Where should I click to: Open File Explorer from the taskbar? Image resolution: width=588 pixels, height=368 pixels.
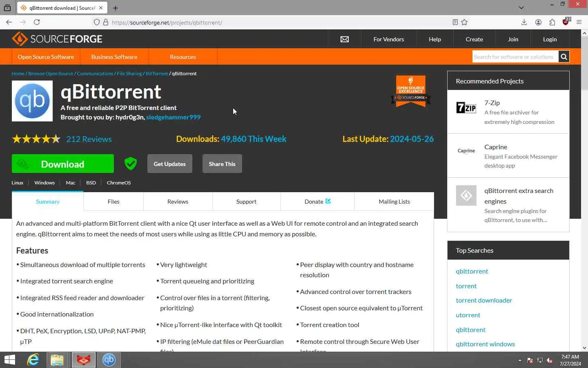click(57, 360)
